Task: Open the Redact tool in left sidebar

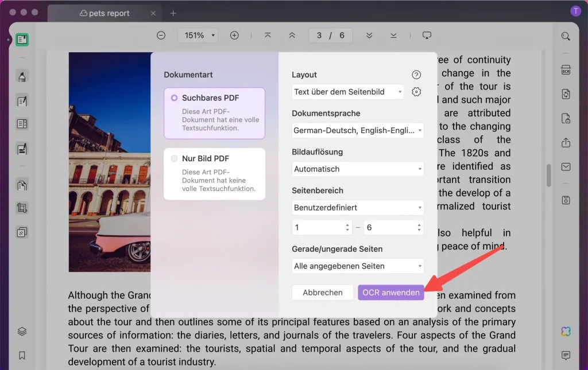Action: click(x=22, y=149)
